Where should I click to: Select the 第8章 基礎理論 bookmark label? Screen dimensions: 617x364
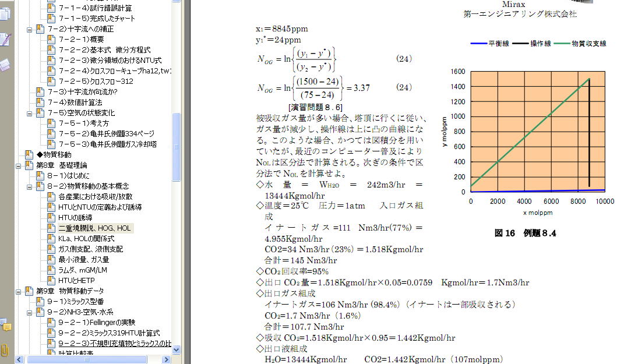pyautogui.click(x=61, y=165)
